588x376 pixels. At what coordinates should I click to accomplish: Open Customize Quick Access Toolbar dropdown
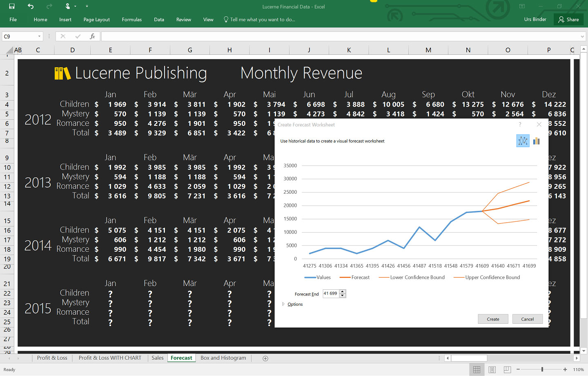coord(87,6)
